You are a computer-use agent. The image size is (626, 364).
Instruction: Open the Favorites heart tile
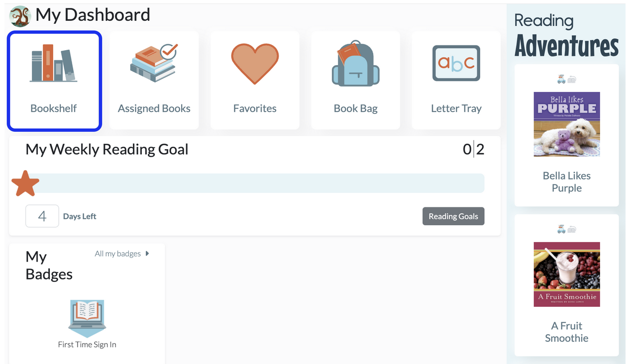255,81
